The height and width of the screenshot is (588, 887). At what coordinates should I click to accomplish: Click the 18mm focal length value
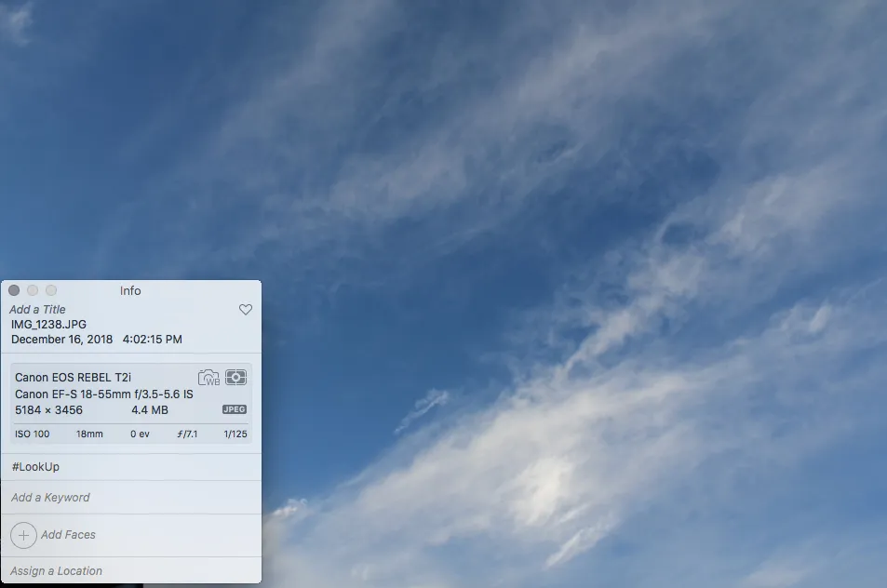point(89,434)
